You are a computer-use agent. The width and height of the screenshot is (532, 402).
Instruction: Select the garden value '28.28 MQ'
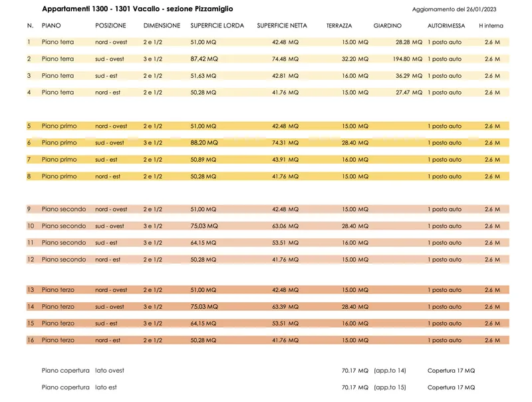click(x=409, y=42)
